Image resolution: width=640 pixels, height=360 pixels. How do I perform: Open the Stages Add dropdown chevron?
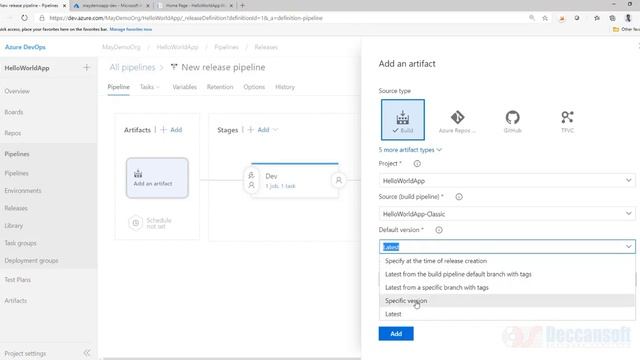(276, 130)
